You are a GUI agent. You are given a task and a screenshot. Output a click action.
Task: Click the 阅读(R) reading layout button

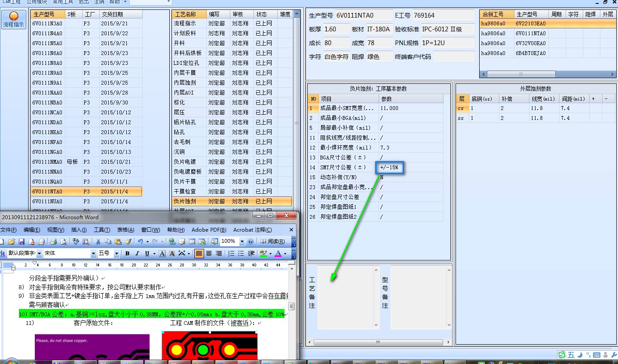(272, 242)
